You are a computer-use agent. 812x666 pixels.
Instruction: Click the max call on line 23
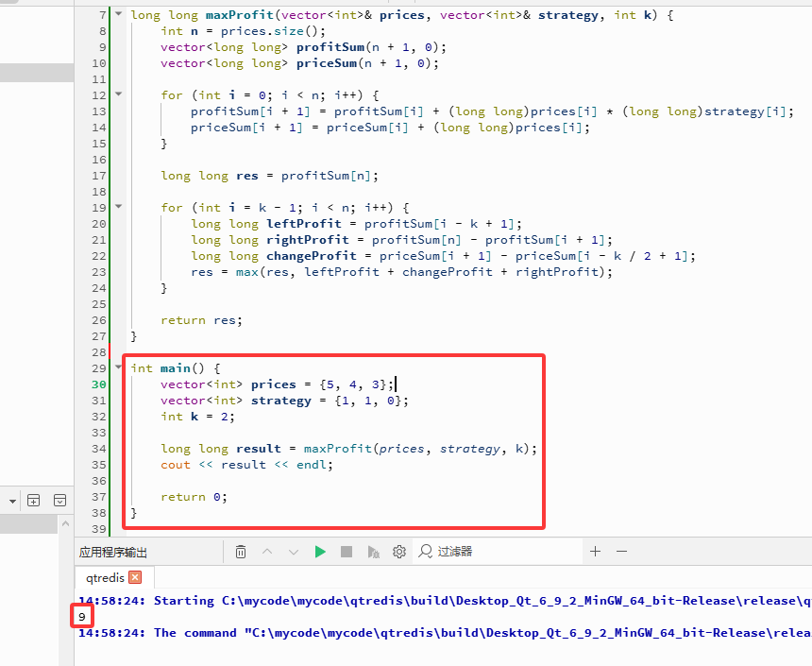click(x=247, y=273)
